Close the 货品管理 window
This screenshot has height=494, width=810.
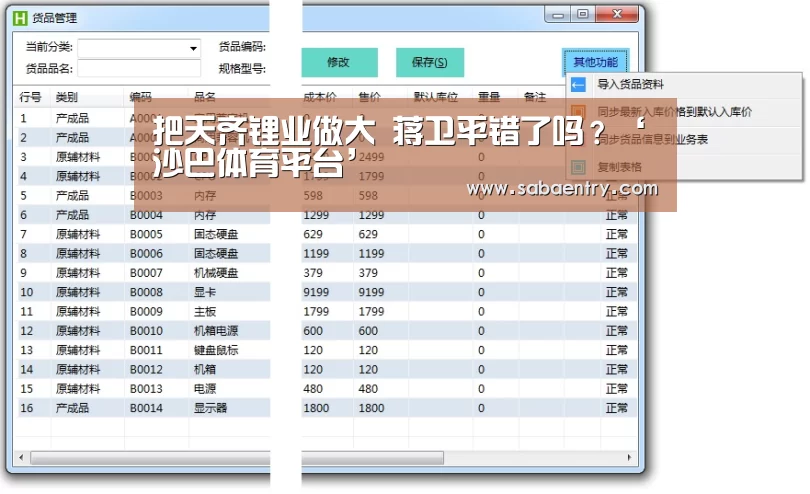[617, 14]
